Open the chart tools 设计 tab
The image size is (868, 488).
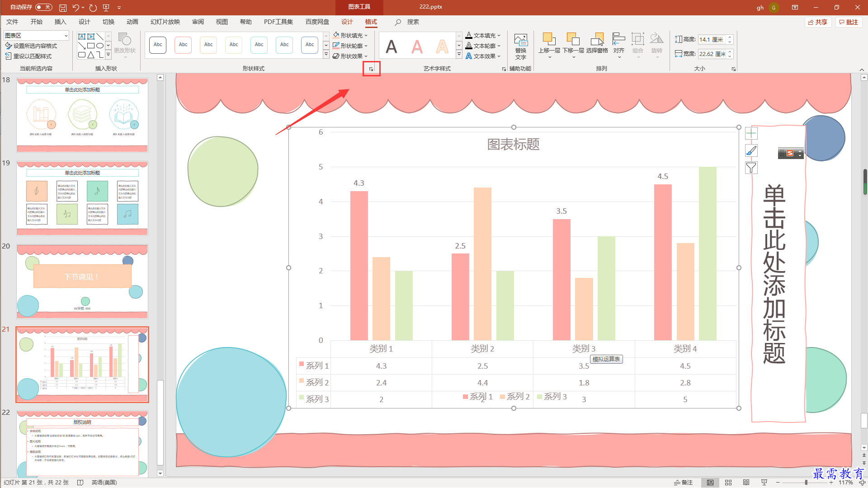pyautogui.click(x=347, y=22)
